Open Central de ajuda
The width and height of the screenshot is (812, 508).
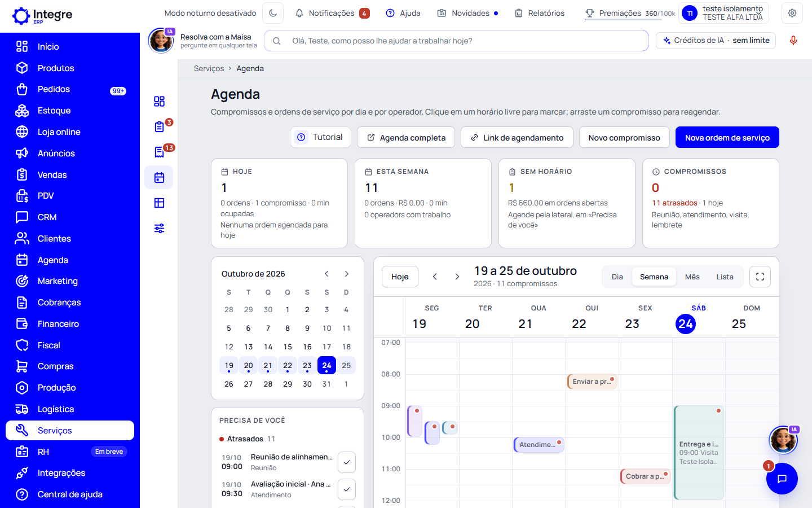(x=70, y=494)
